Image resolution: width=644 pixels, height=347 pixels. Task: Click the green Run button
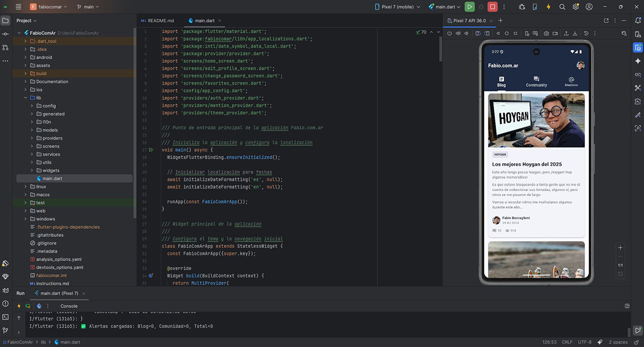click(470, 7)
